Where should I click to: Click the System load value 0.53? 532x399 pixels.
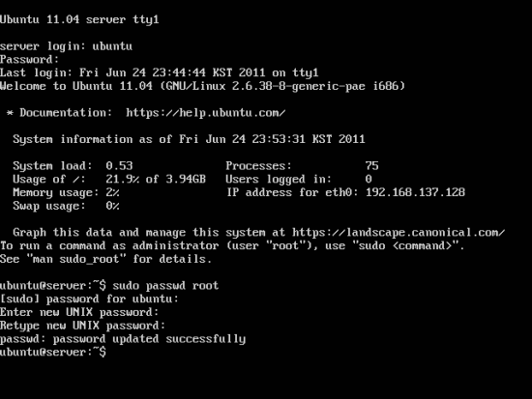coord(119,166)
